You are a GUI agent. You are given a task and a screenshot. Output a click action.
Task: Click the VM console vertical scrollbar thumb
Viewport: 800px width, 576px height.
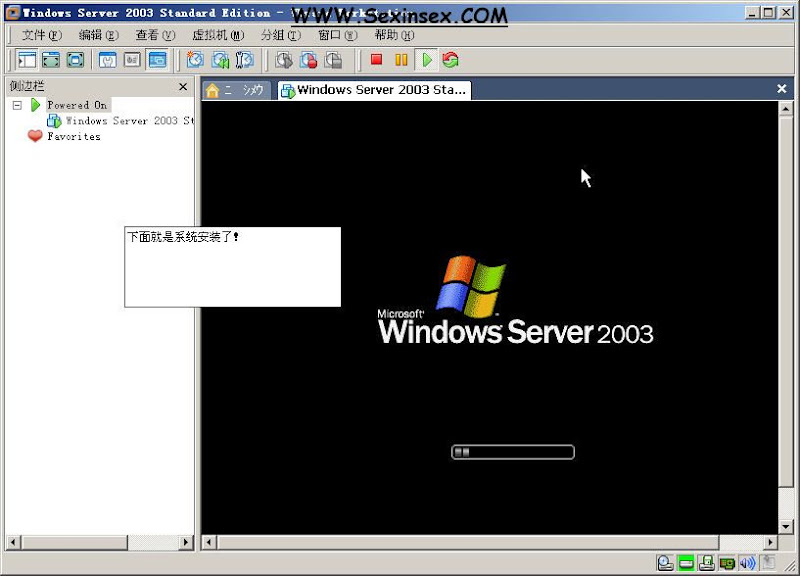pos(786,302)
